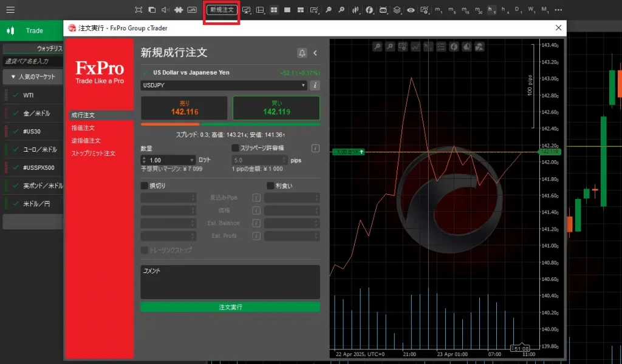Screen dimensions: 622x364
Task: Select the m30 timeframe
Action: pos(479,10)
